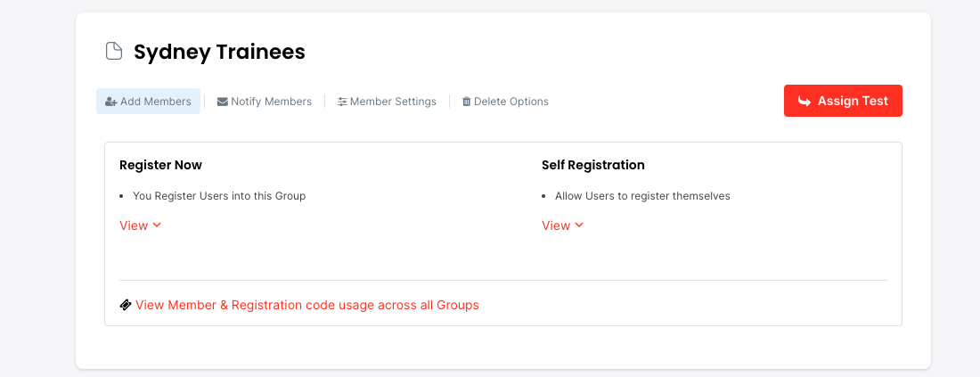
Task: Open View Member & Registration code usage link
Action: 307,305
